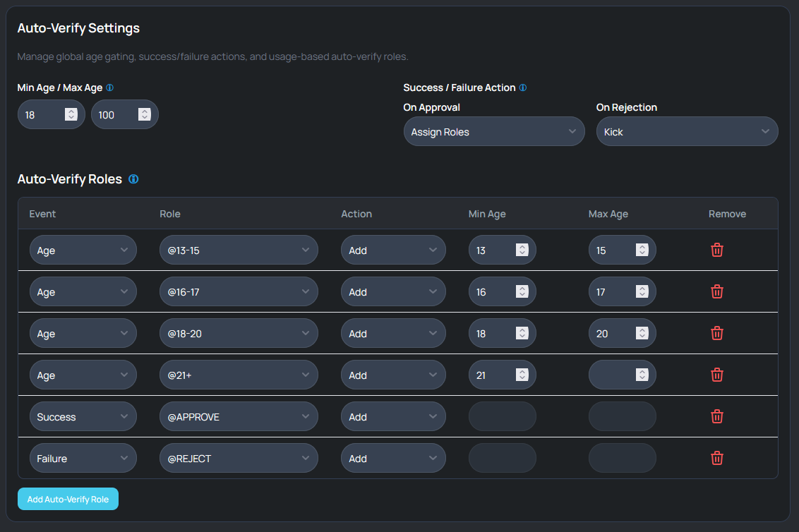Click global max age stepper at 100

145,114
